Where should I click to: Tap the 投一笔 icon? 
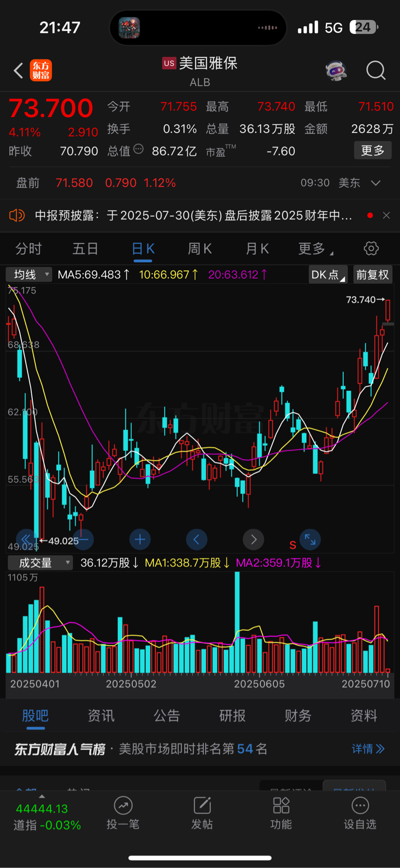coord(123,805)
